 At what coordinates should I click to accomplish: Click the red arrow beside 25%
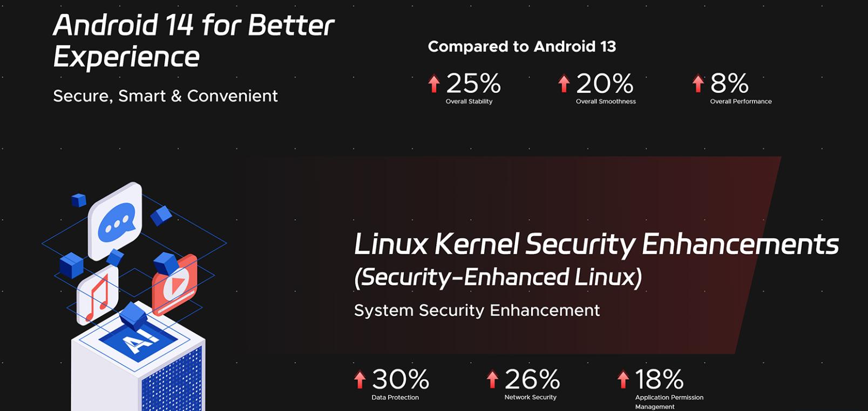(x=434, y=84)
